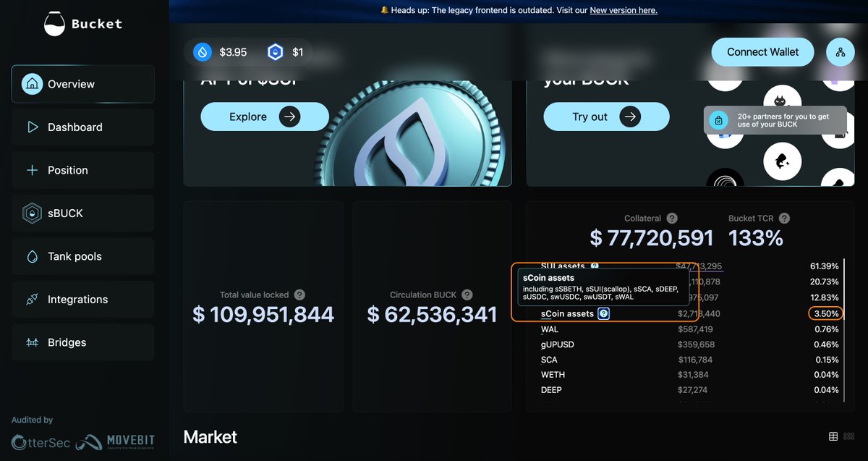This screenshot has height=461, width=868.
Task: Click the Overview house icon
Action: (x=32, y=84)
